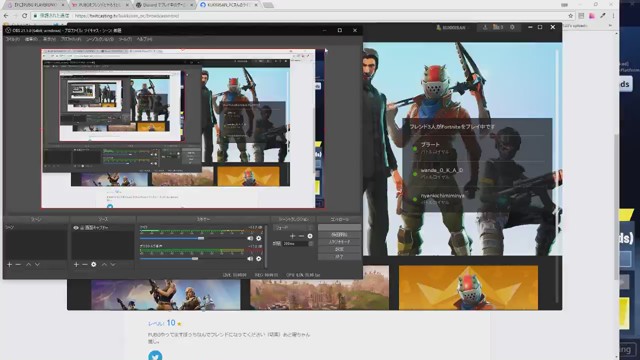
Task: Open gear settings for マイク mixer channel
Action: coord(258,238)
